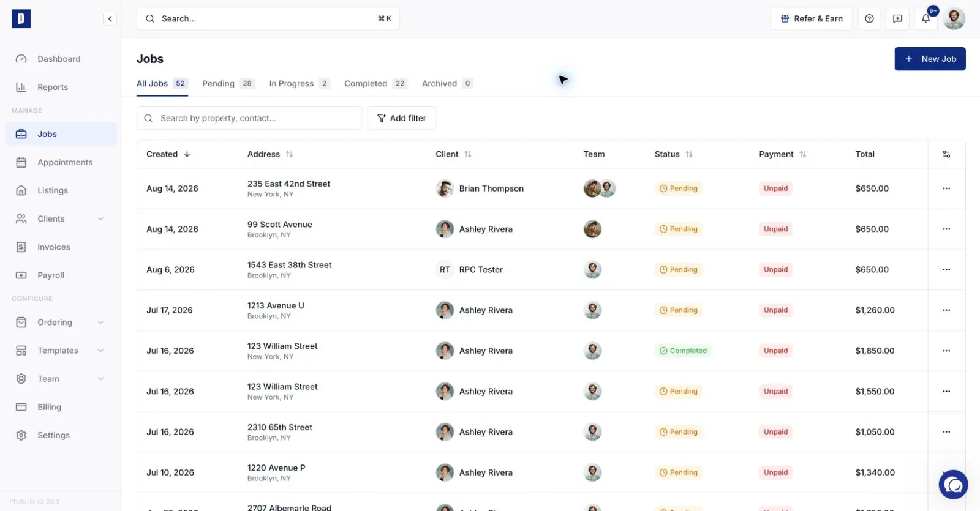Open row actions for 2310 65th Street

(946, 432)
